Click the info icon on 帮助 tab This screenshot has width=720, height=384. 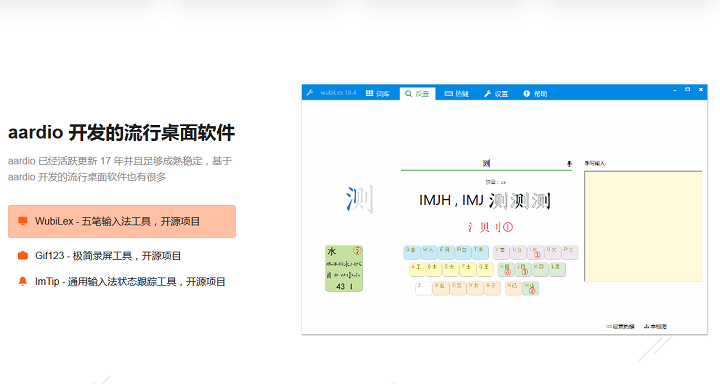[527, 94]
